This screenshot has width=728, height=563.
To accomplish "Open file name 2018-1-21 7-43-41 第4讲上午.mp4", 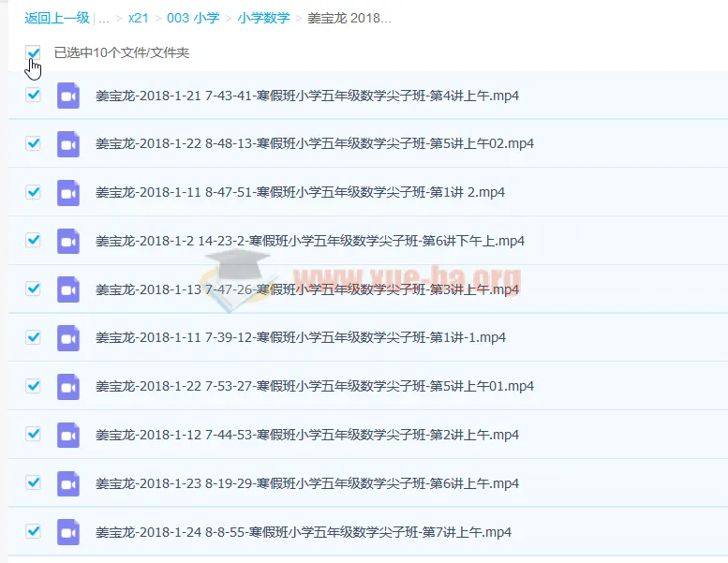I will [x=307, y=96].
